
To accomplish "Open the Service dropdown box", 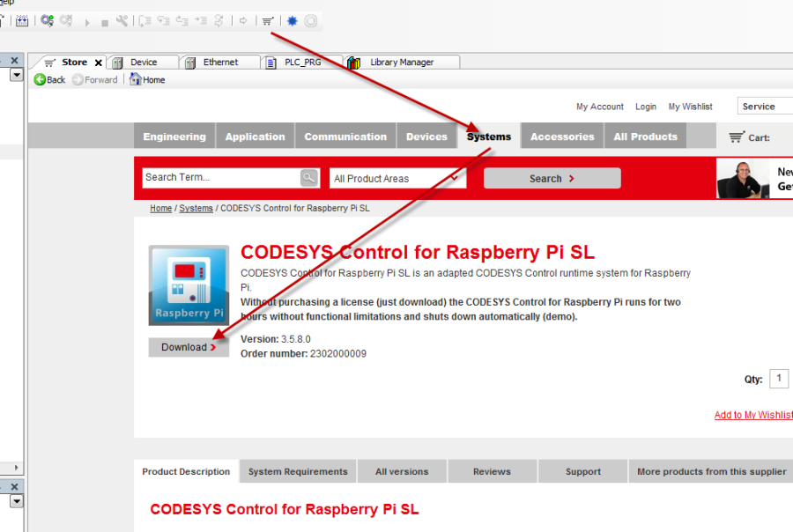I will pyautogui.click(x=763, y=107).
